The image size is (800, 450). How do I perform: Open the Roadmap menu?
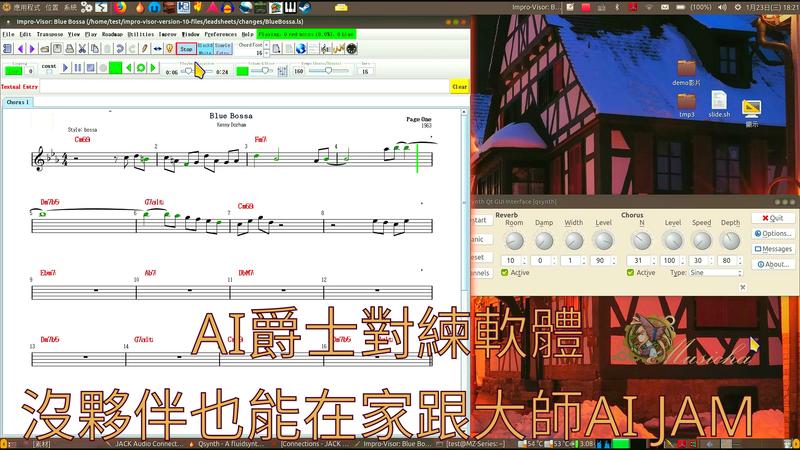[112, 34]
